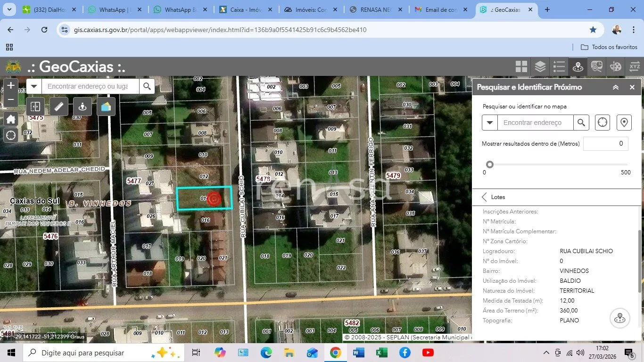Open the XYZ coordinate conversion tool
The height and width of the screenshot is (362, 644).
tap(635, 66)
